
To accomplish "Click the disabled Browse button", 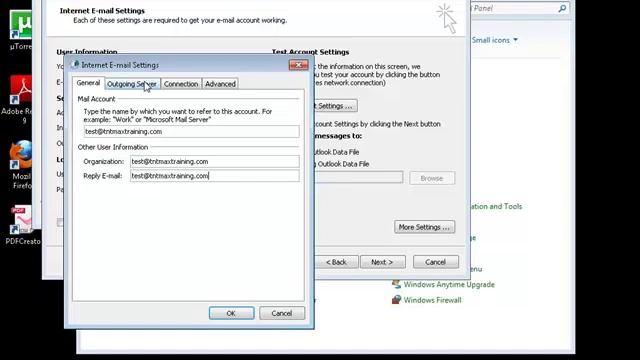I will pyautogui.click(x=432, y=178).
